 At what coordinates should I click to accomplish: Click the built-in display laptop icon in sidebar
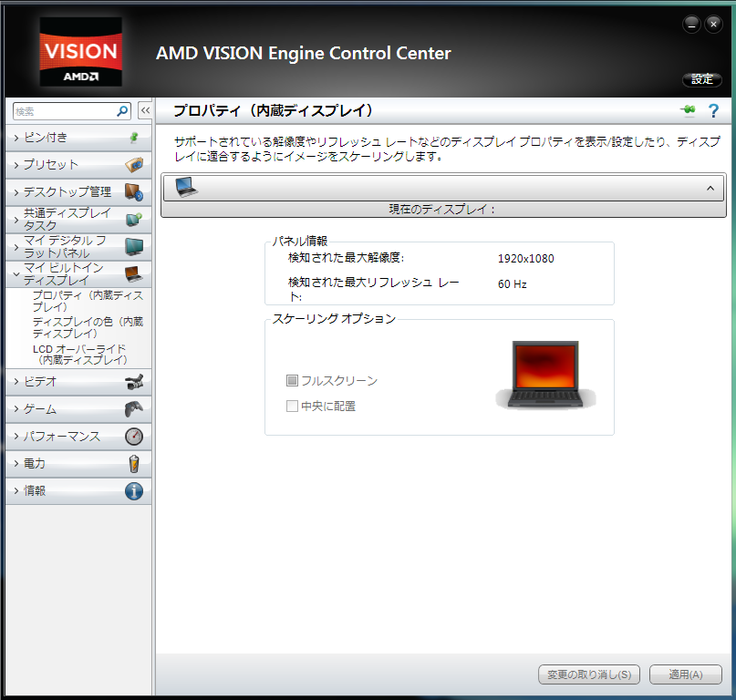tap(134, 274)
